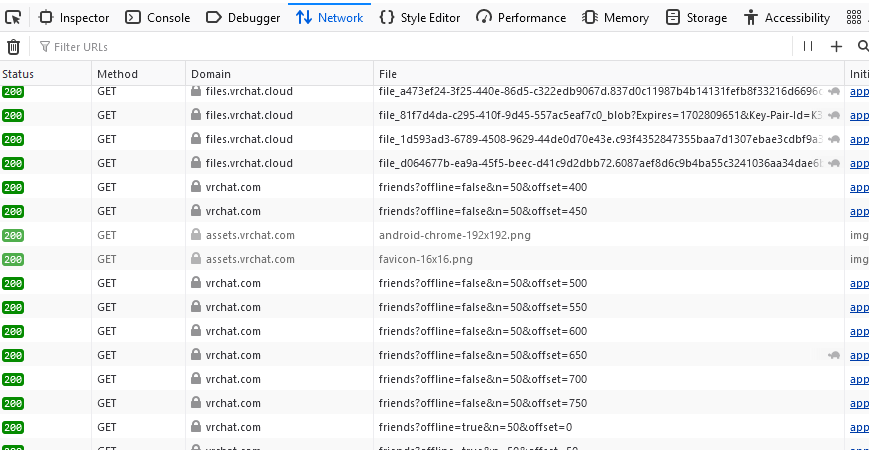Image resolution: width=869 pixels, height=450 pixels.
Task: Open initiator link of file_81f7d4da row
Action: tap(860, 115)
